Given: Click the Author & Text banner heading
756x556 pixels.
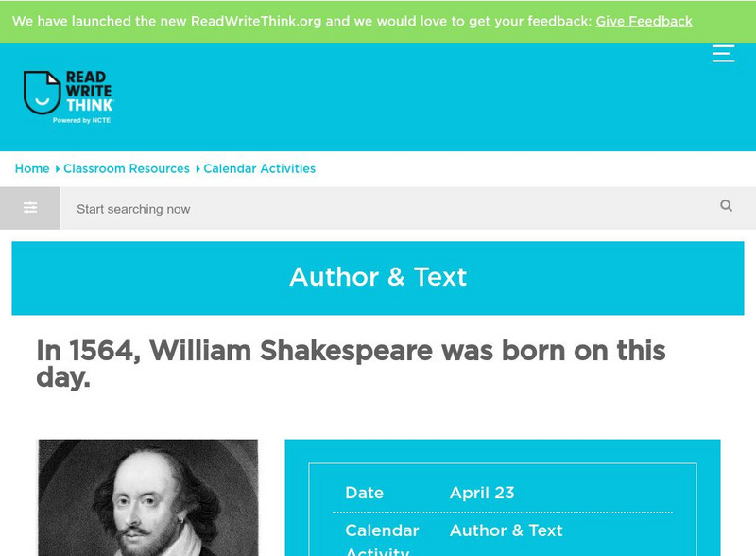Looking at the screenshot, I should click(377, 277).
